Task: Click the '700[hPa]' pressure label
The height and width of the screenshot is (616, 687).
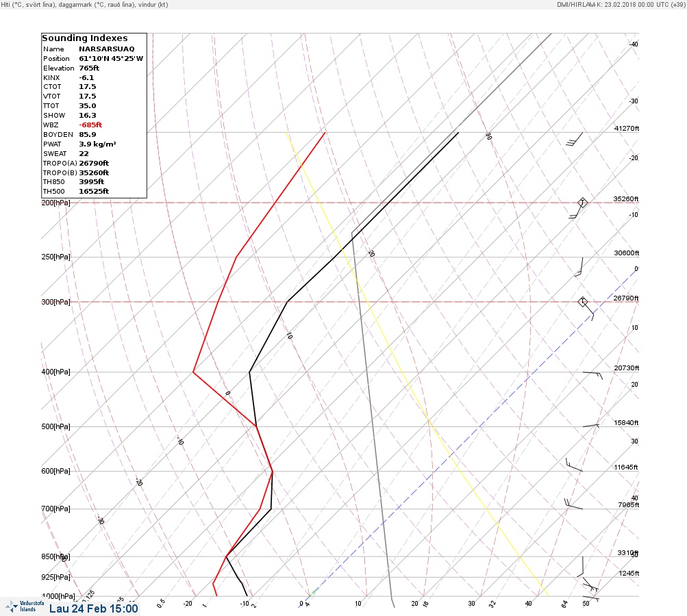Action: [55, 509]
